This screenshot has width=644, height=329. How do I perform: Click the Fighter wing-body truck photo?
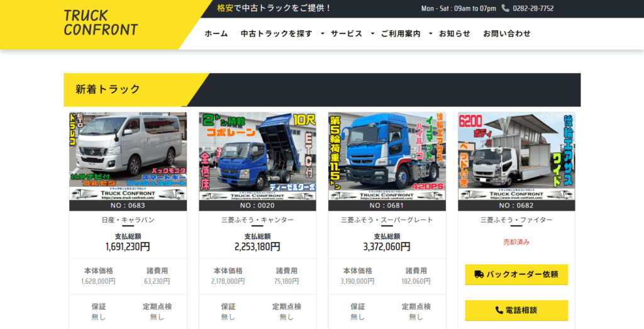click(x=517, y=156)
